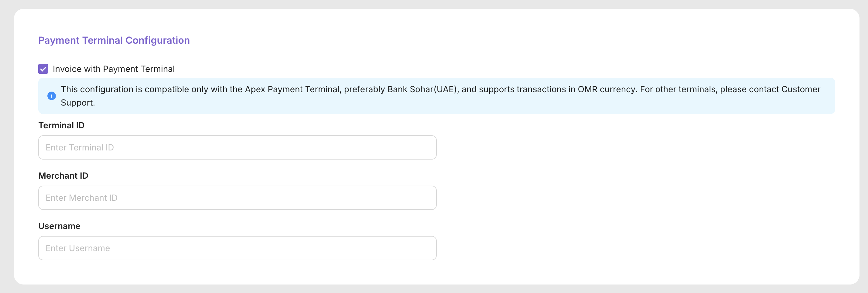Click the "Invoice with Payment Terminal" label text
This screenshot has width=868, height=293.
pos(114,69)
